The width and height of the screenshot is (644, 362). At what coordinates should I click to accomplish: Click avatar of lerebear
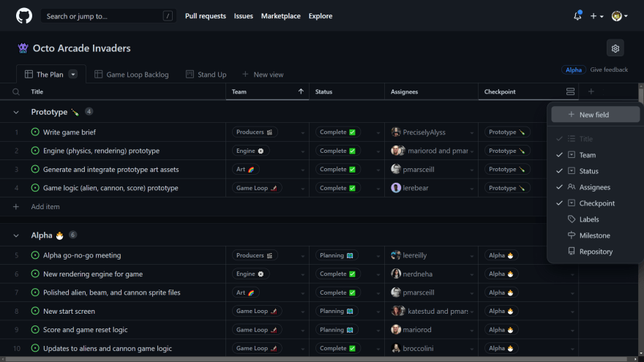(395, 187)
